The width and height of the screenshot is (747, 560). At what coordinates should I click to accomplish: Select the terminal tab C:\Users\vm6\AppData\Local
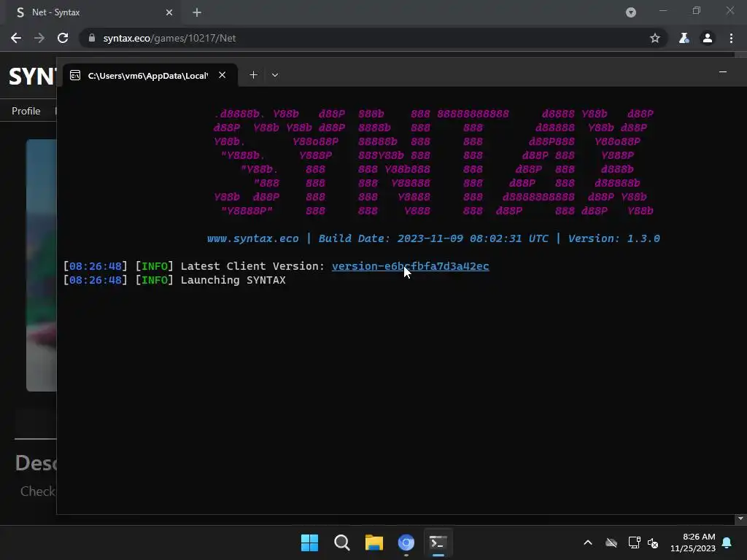tap(150, 75)
